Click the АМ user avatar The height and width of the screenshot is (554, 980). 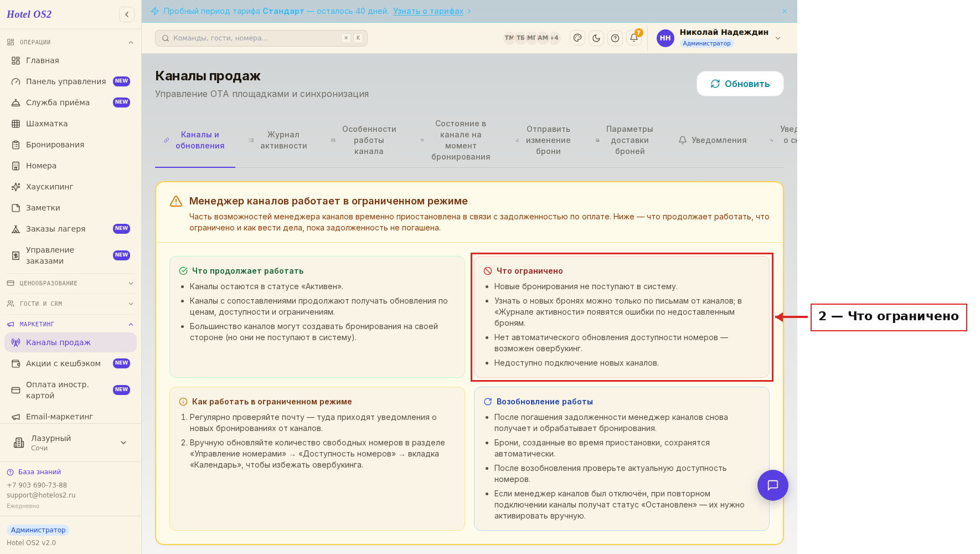point(543,38)
